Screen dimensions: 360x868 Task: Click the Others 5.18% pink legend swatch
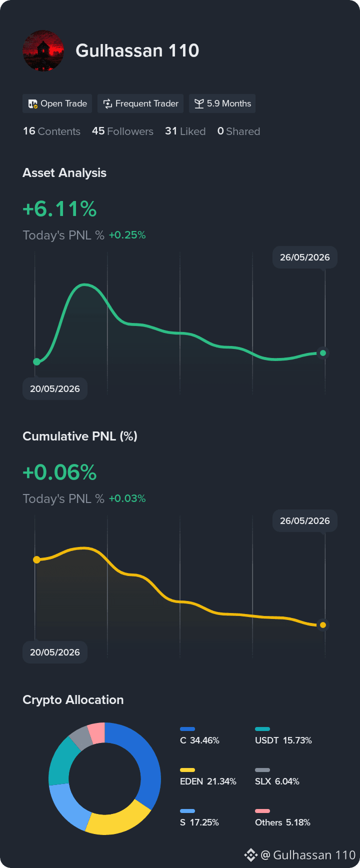[262, 811]
